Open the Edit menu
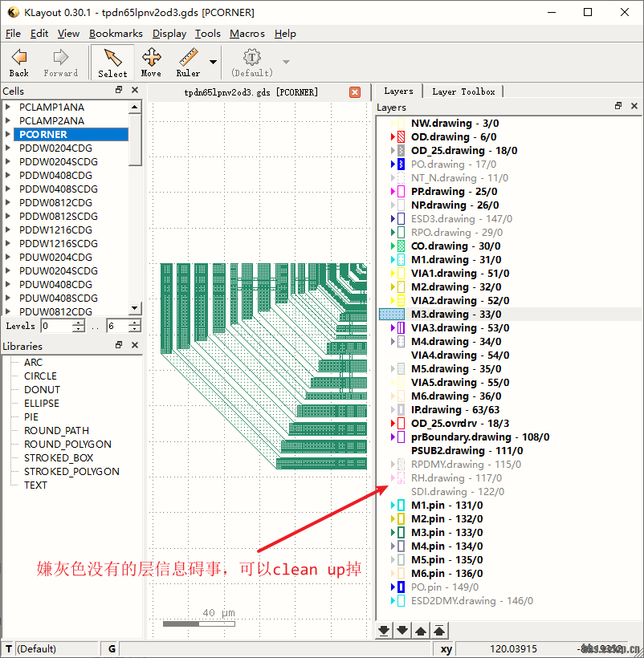Viewport: 644px width, 658px height. click(x=39, y=34)
